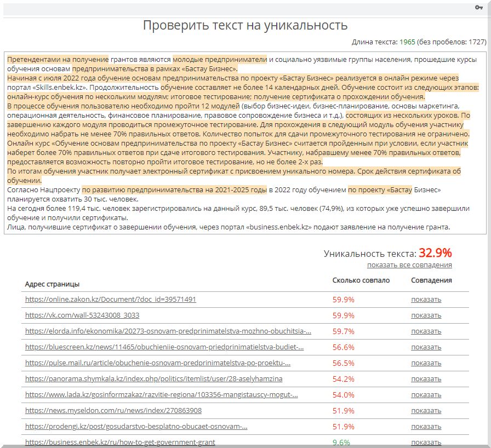Open the prodengi.kz post link
The width and height of the screenshot is (491, 448).
click(x=136, y=427)
